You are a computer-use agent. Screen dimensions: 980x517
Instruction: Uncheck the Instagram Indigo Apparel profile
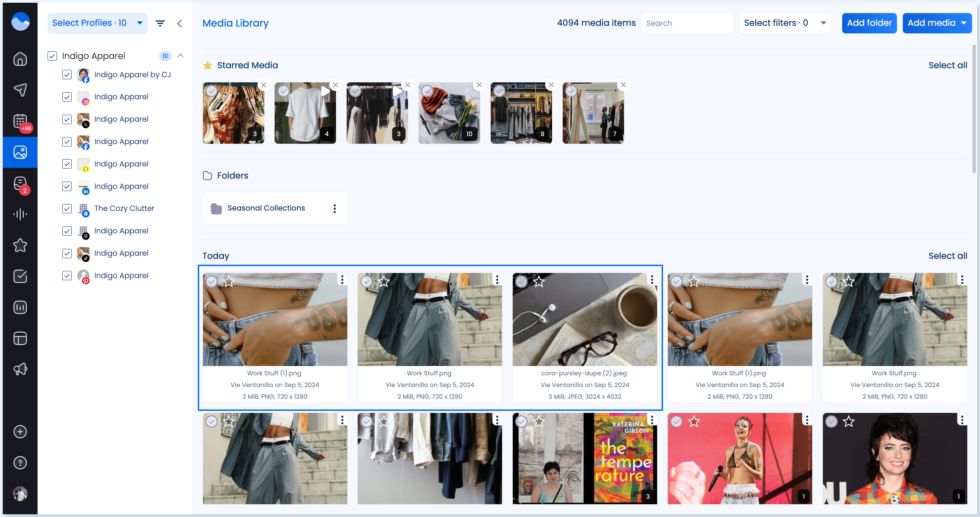pos(67,97)
